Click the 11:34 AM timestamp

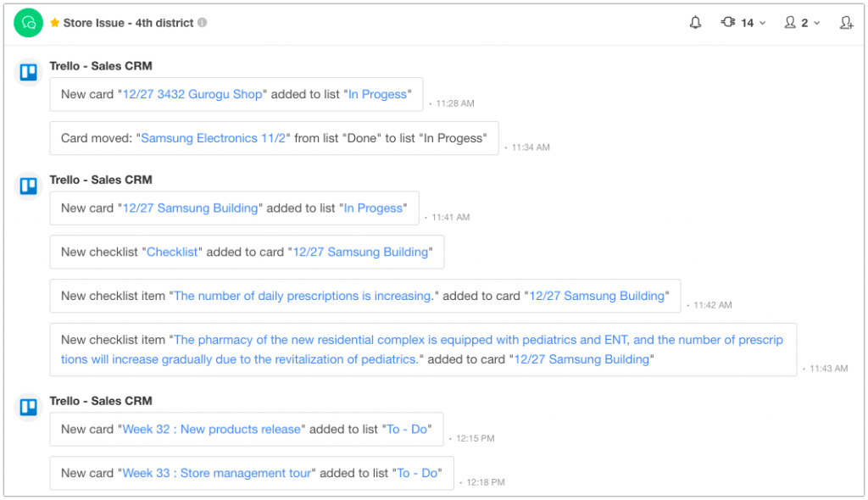pyautogui.click(x=531, y=147)
